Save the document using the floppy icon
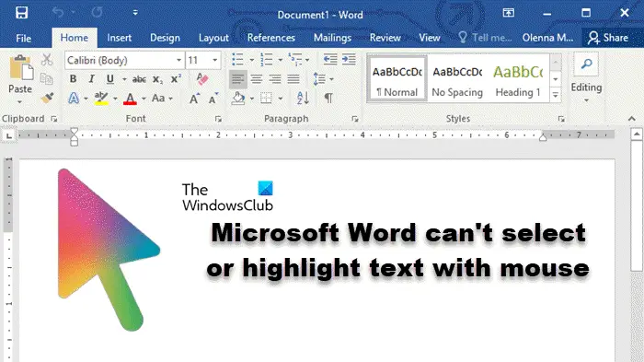Image resolution: width=644 pixels, height=362 pixels. (x=21, y=13)
